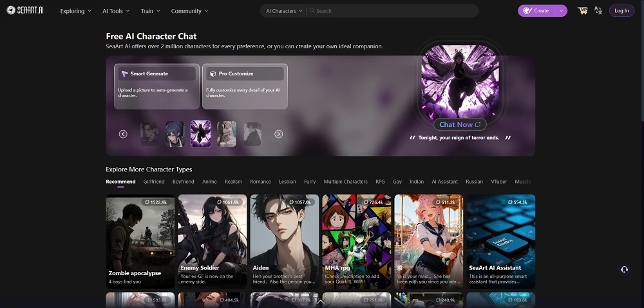Open the language translation icon
This screenshot has height=308, width=644.
tap(598, 11)
